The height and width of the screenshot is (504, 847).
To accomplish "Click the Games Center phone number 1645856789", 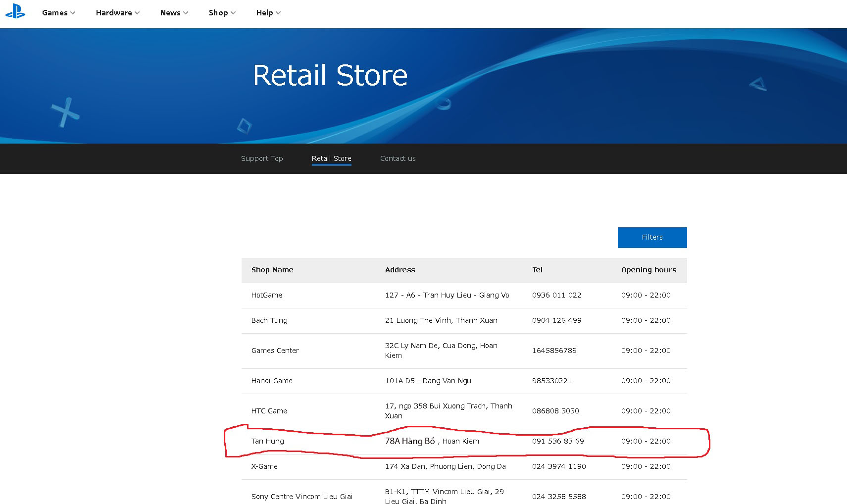I will coord(554,351).
